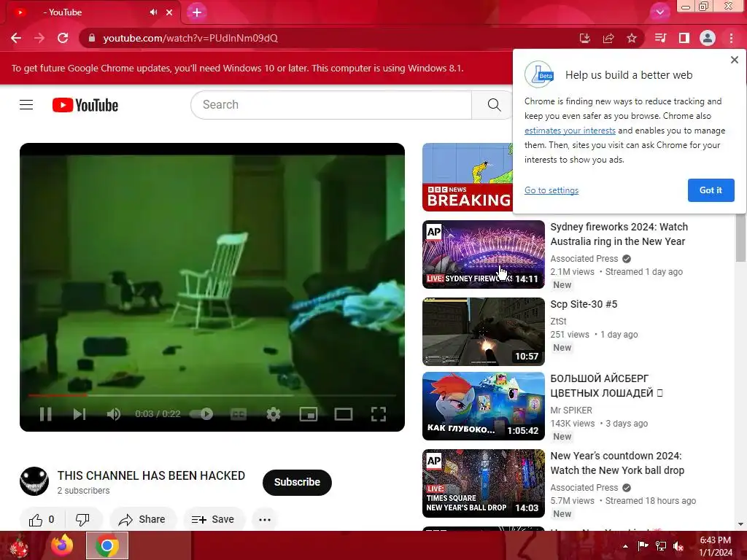Viewport: 747px width, 560px height.
Task: Open system tray volume icon
Action: point(678,546)
